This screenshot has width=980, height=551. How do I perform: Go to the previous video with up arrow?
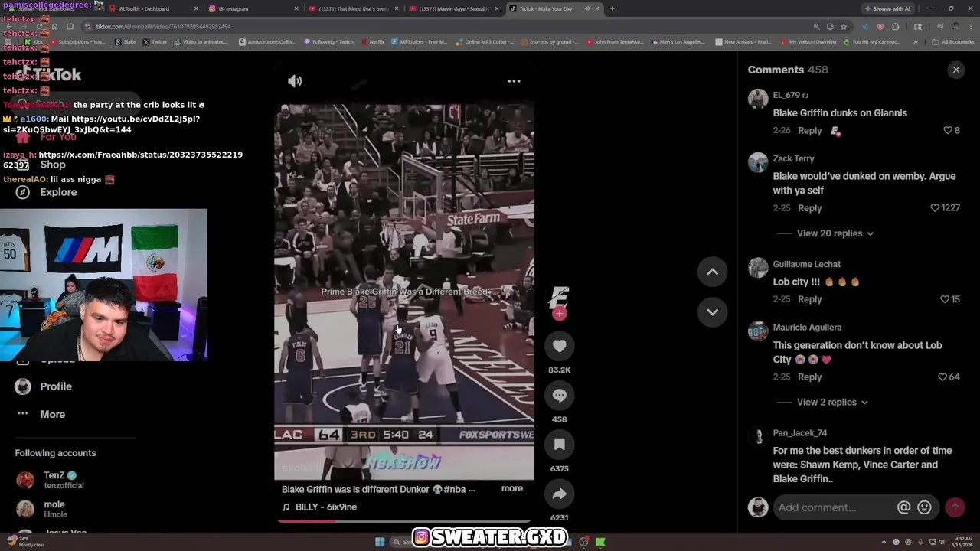(x=712, y=272)
